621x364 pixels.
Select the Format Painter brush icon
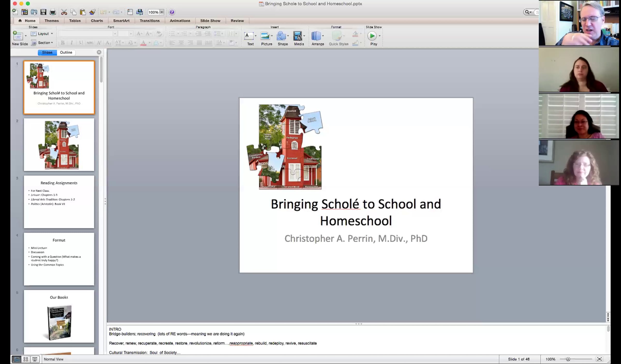coord(92,12)
